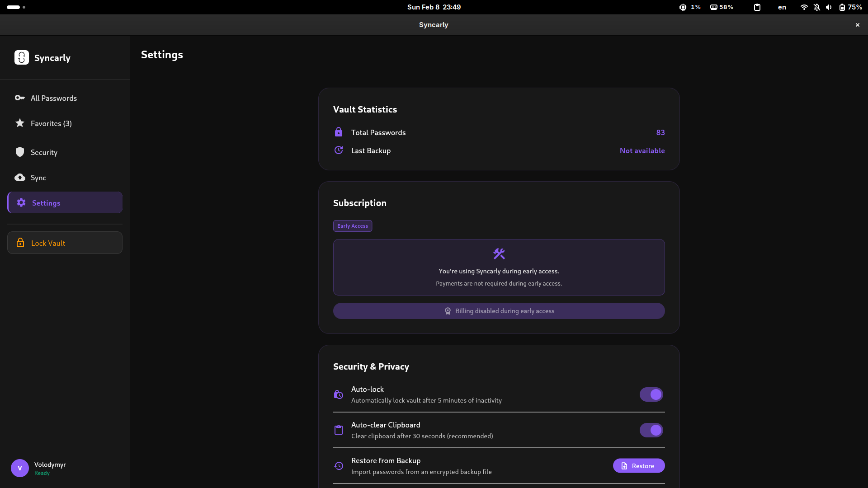Open the Security shield icon
Viewport: 868px width, 488px height.
pos(19,152)
